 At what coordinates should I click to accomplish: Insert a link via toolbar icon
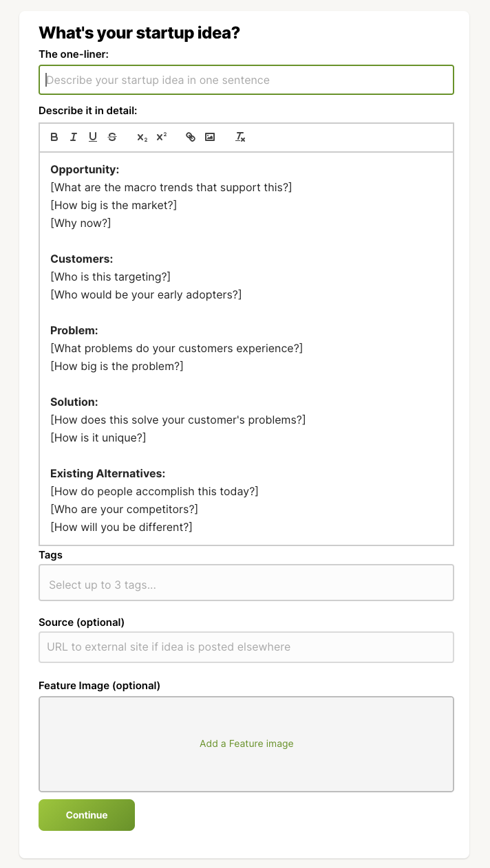click(191, 137)
